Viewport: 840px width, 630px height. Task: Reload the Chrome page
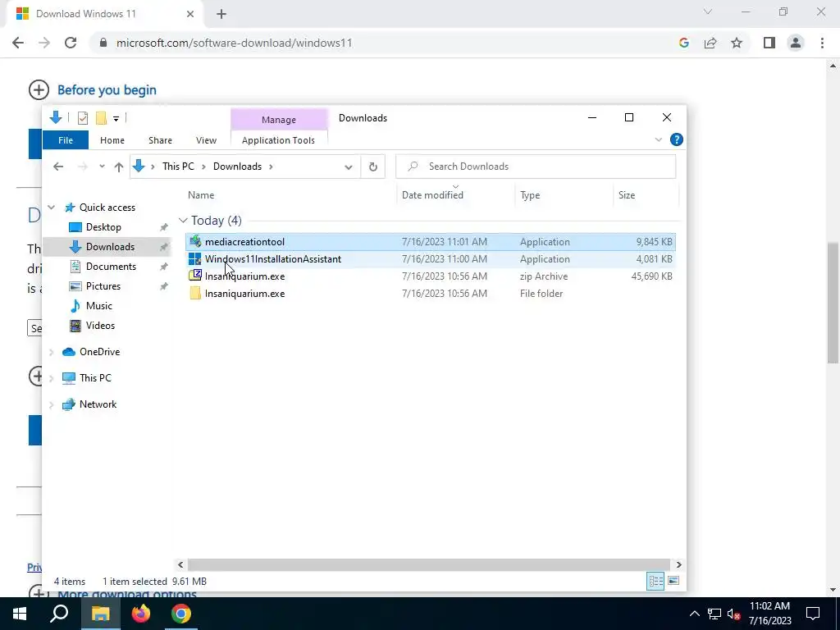pos(71,43)
